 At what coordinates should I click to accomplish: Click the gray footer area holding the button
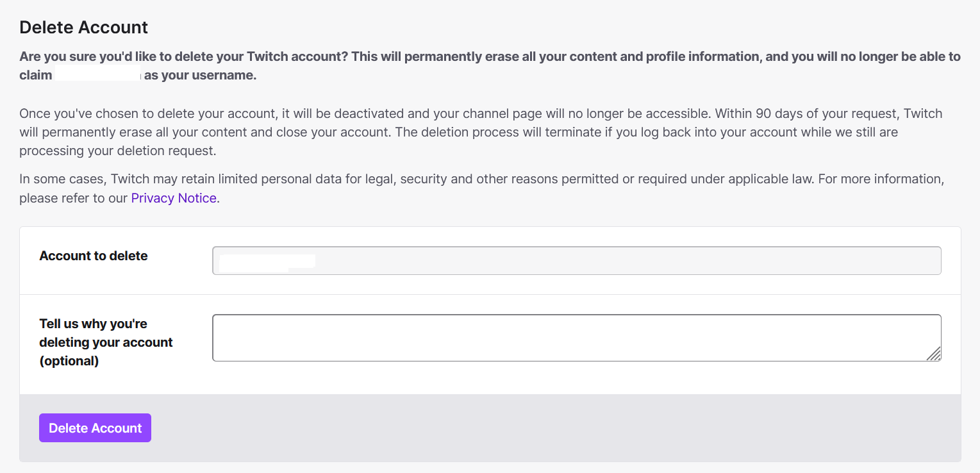[x=513, y=427]
